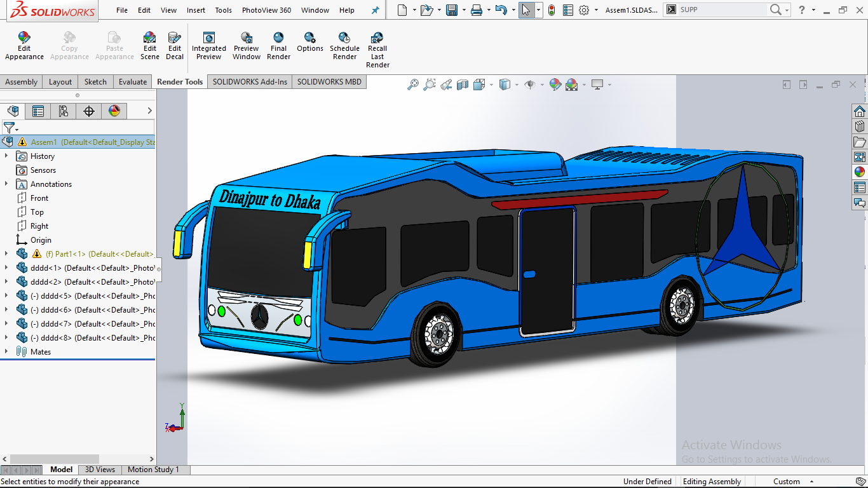Switch to the PropertyManager tab
The height and width of the screenshot is (488, 868).
pos(38,111)
